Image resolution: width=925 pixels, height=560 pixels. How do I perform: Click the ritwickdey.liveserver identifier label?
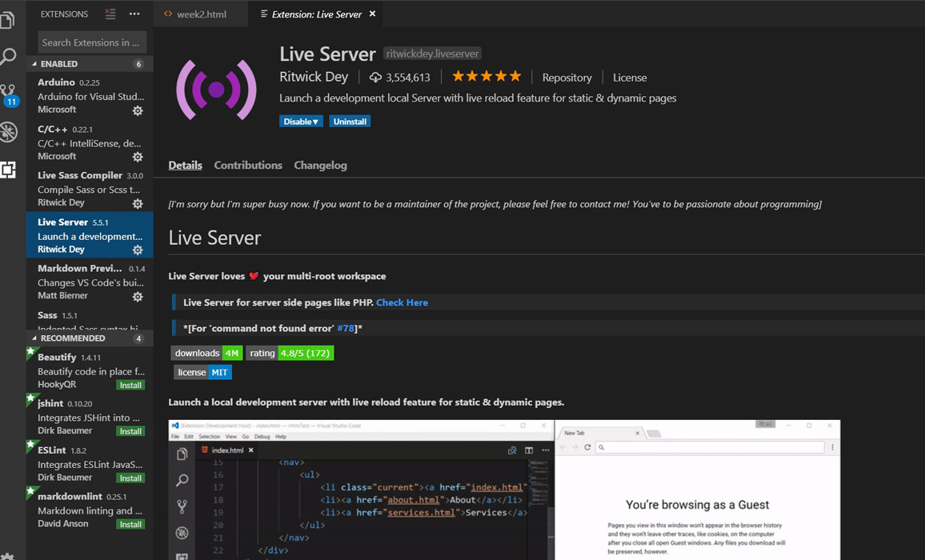[432, 54]
